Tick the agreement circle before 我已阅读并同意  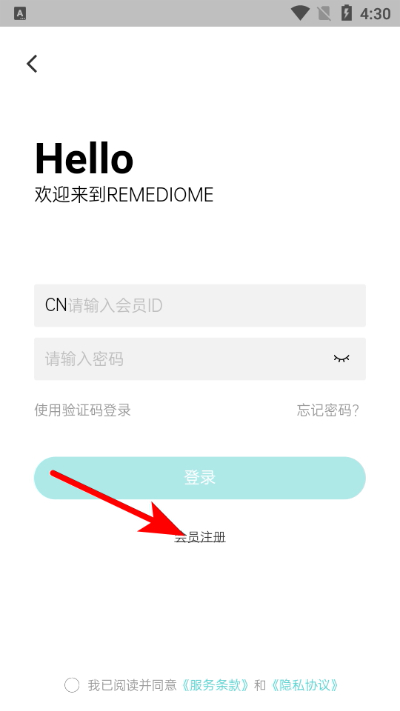72,685
